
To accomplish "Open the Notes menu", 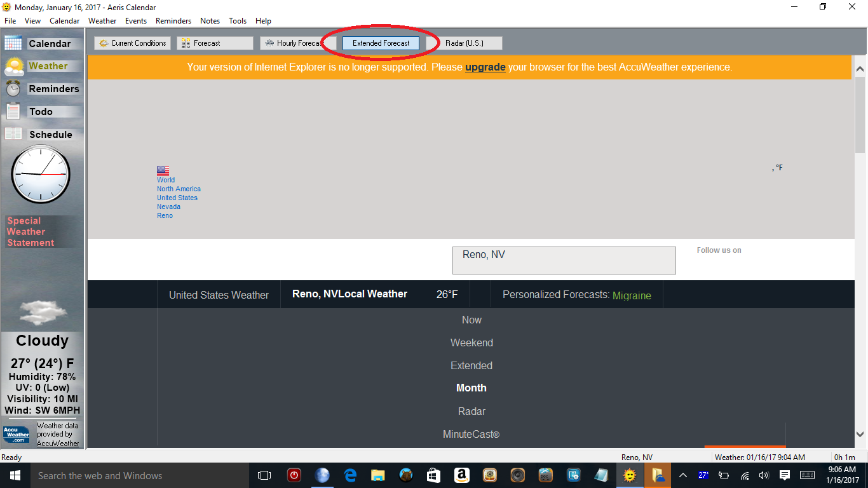I will point(210,21).
